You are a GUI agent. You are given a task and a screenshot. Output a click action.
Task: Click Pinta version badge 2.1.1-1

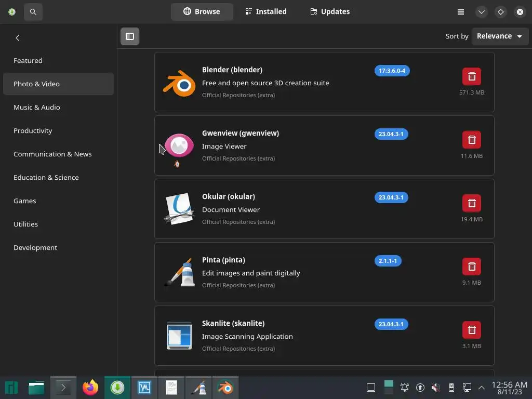click(388, 261)
